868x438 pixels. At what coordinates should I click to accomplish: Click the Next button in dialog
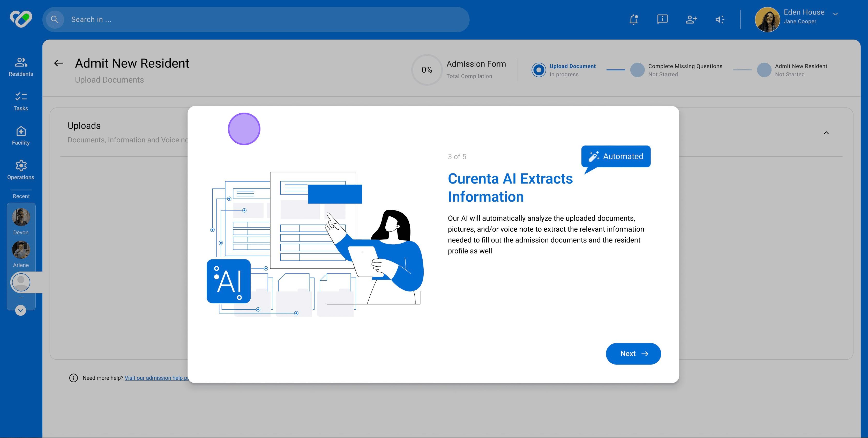633,353
